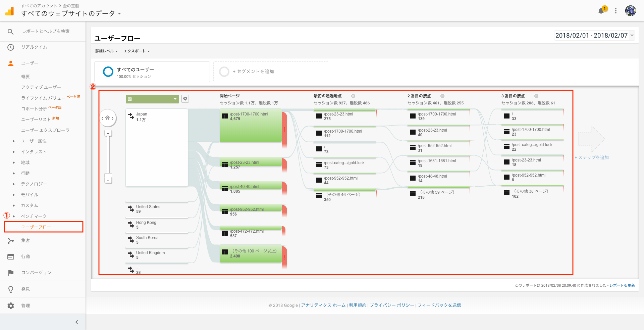644x330 pixels.
Task: Open the すべてのウェブサイトのデータ account dropdown
Action: pyautogui.click(x=71, y=13)
